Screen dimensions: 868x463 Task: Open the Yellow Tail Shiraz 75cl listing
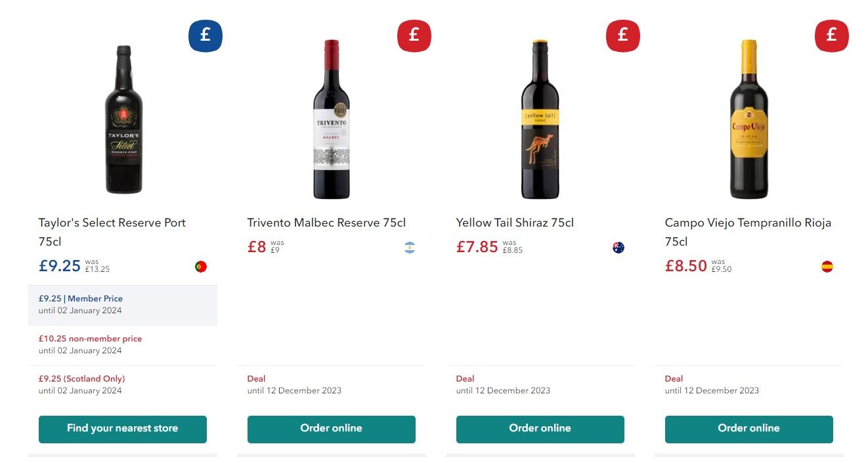515,223
